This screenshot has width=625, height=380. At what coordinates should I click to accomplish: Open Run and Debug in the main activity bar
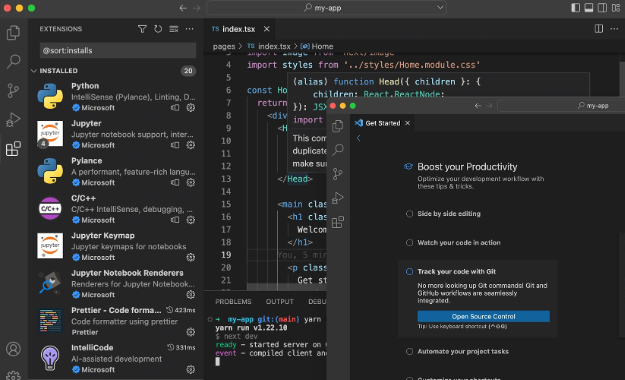(13, 120)
